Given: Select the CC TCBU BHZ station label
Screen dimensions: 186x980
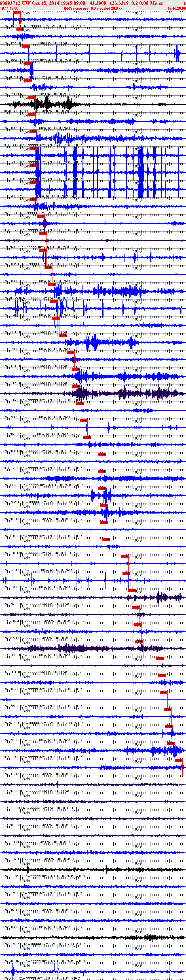Looking at the screenshot, I should [43, 808].
